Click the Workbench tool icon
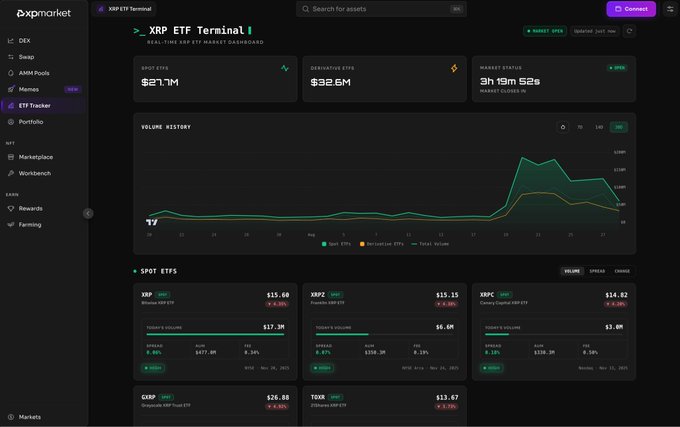 click(x=11, y=173)
